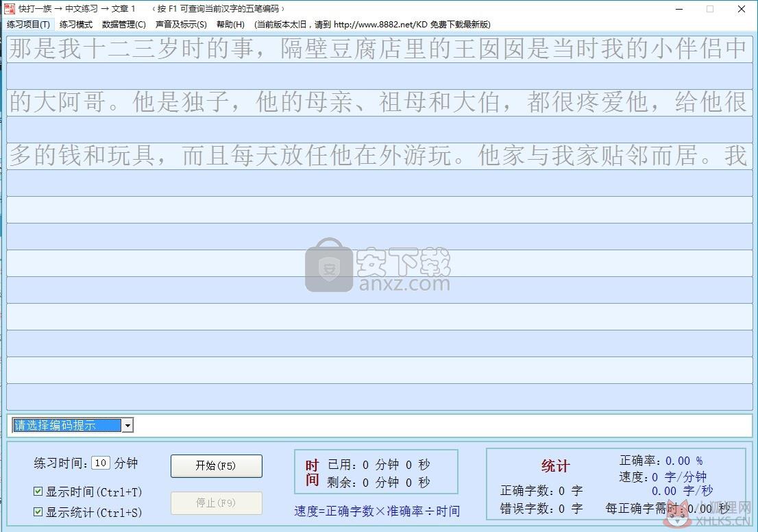Click the 速度=正确字数×准确率÷时间 formula text
The height and width of the screenshot is (532, 758).
click(377, 511)
